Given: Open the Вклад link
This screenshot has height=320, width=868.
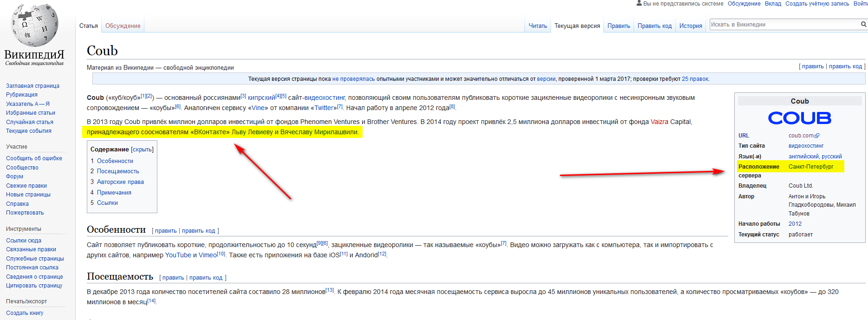Looking at the screenshot, I should click(x=773, y=4).
